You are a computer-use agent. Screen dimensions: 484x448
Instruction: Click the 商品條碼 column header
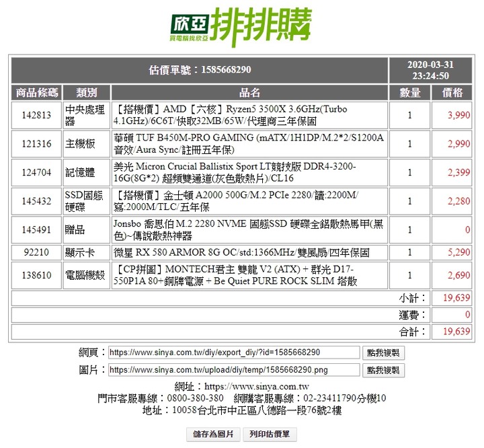37,92
